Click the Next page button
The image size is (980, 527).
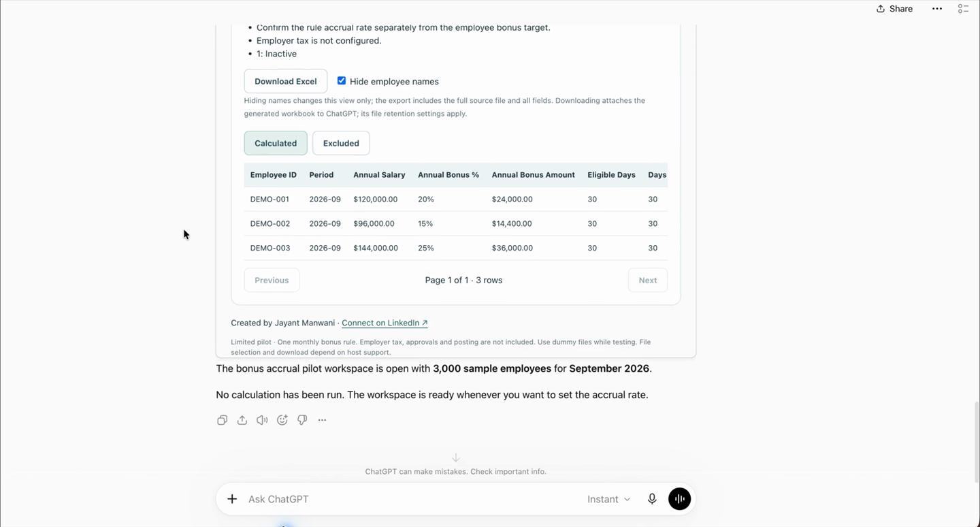(x=648, y=280)
